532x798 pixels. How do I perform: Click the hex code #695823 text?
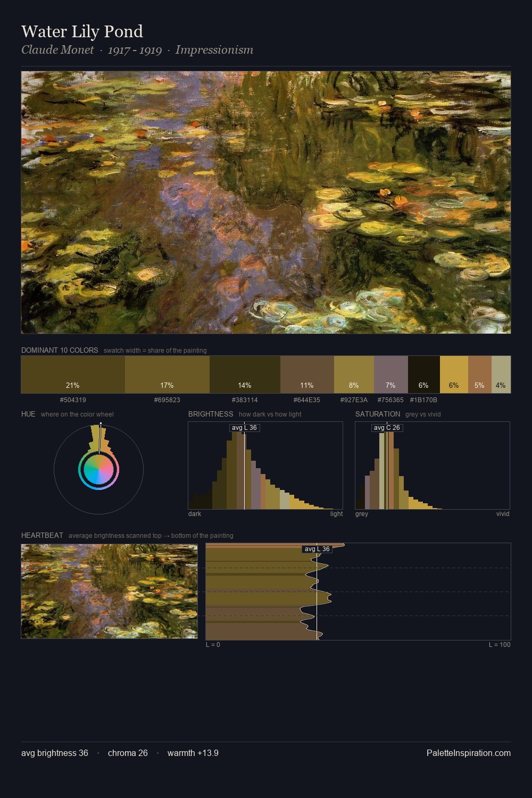(x=167, y=400)
